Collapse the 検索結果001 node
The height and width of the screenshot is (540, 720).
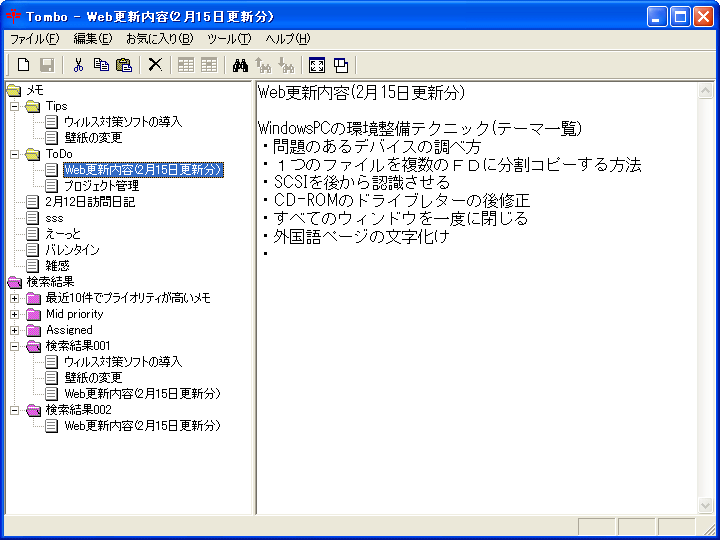[15, 346]
